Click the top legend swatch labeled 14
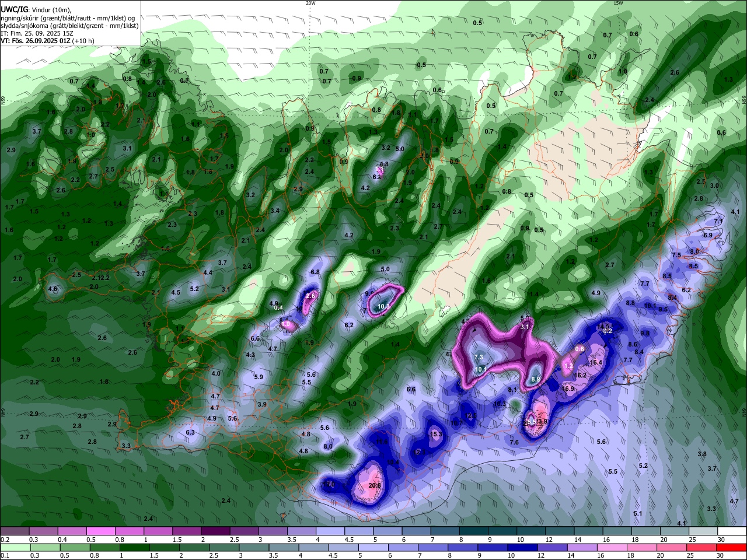The height and width of the screenshot is (560, 747). click(589, 531)
